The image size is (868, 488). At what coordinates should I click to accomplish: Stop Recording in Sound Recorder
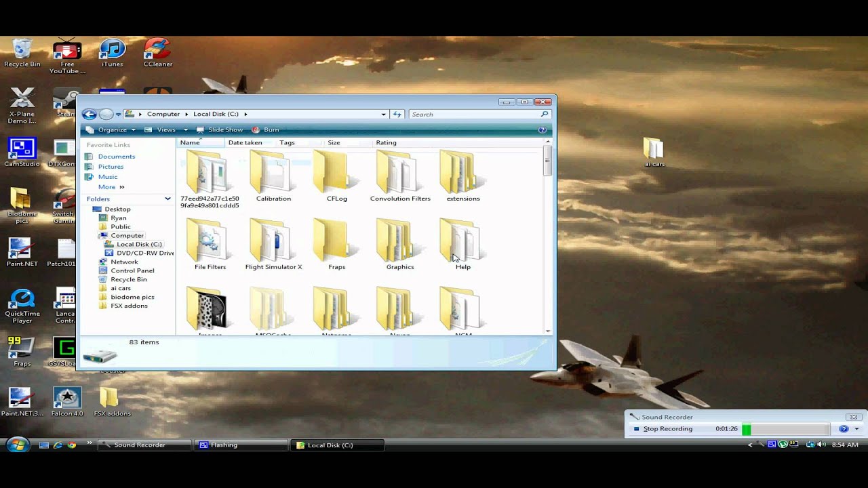[x=663, y=429]
